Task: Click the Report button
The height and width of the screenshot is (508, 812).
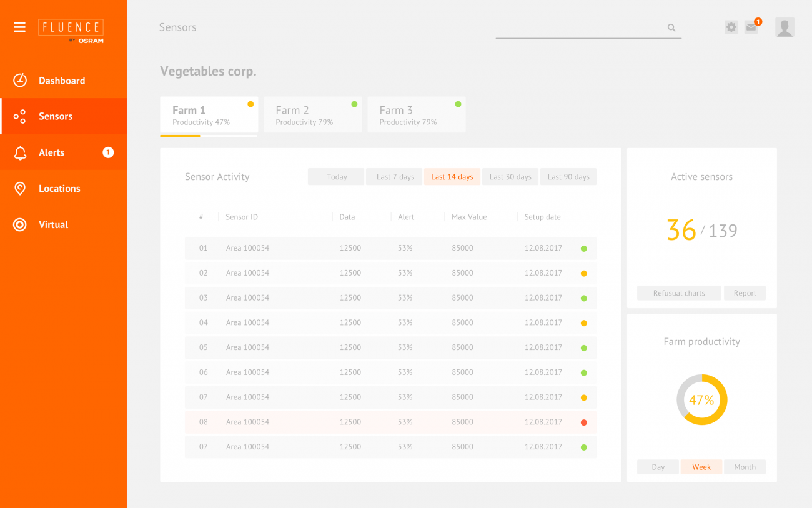Action: coord(745,292)
